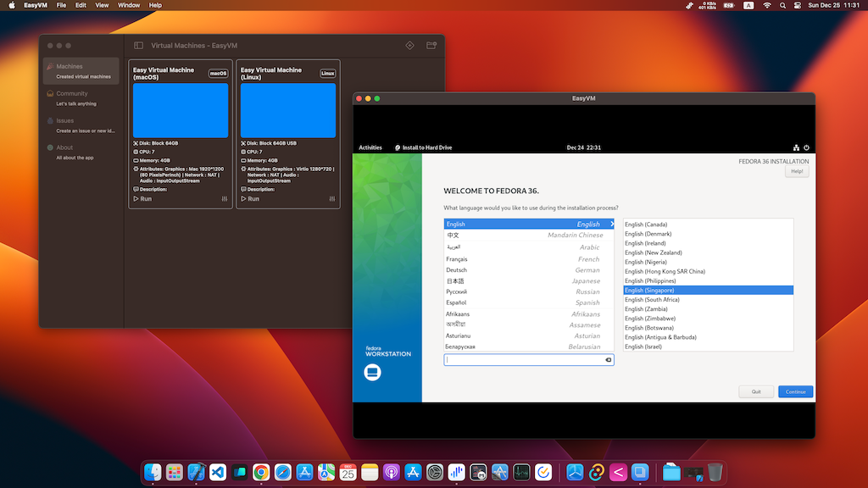Select English (Singapore) locale
This screenshot has width=868, height=488.
coord(708,290)
